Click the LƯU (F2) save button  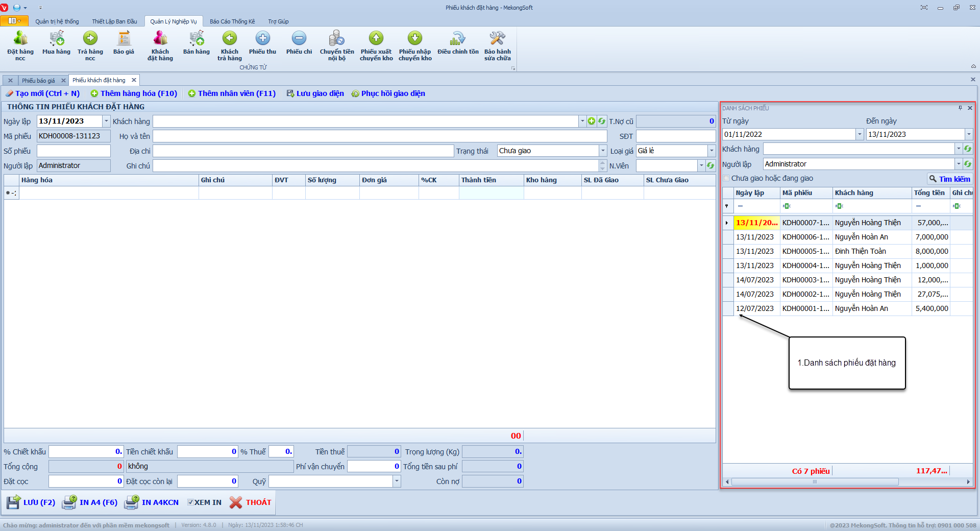[32, 502]
